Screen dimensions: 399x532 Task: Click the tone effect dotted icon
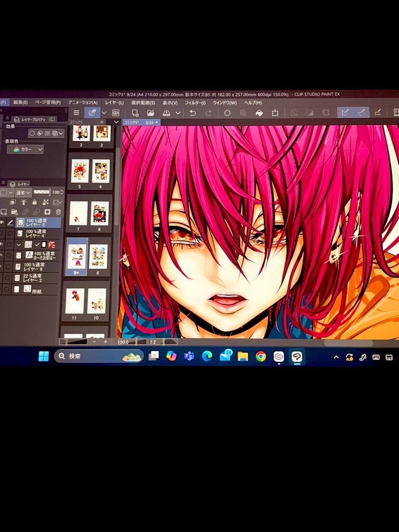(47, 134)
